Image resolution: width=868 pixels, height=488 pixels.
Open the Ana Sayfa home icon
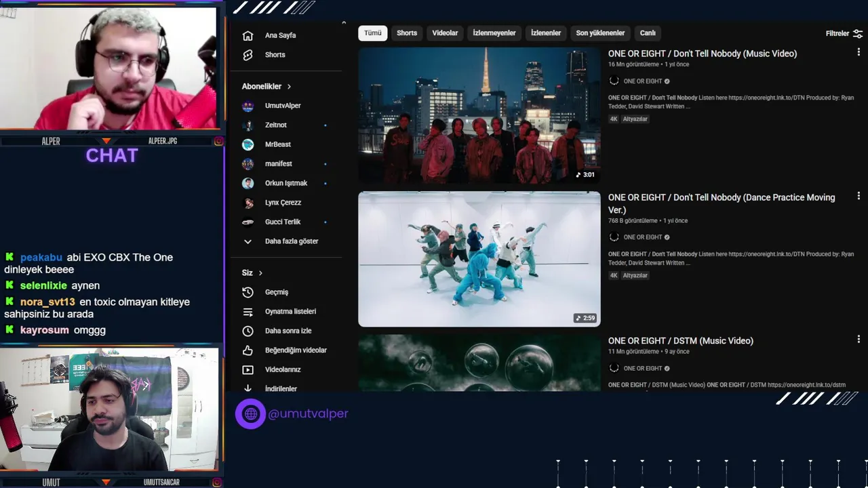(248, 35)
